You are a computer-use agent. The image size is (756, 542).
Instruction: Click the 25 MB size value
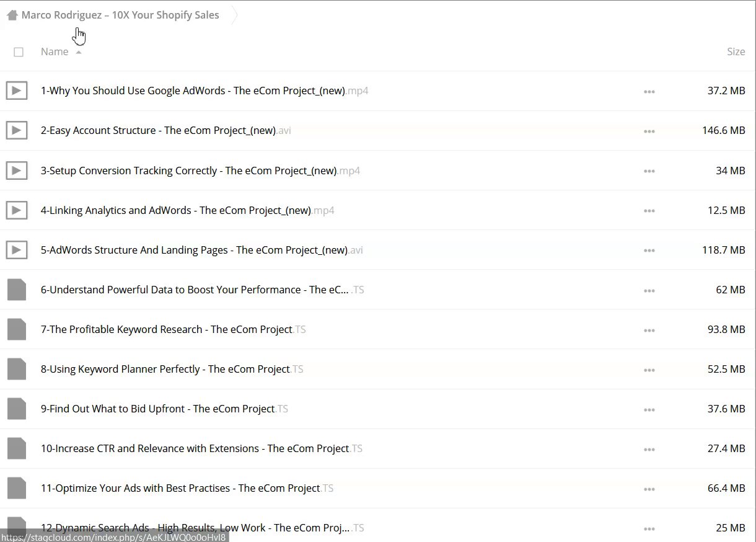pos(731,528)
